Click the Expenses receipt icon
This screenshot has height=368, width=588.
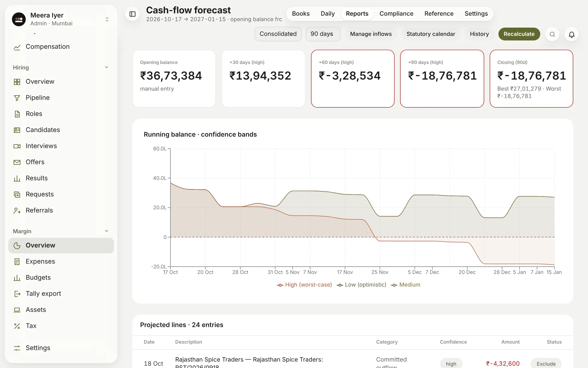[17, 262]
